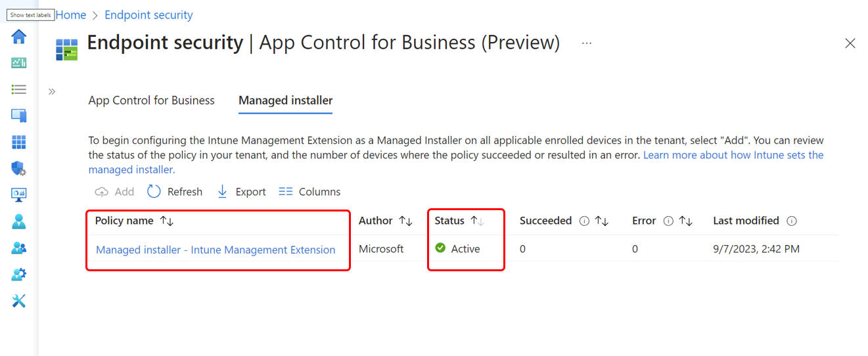
Task: Sort table by Policy name arrows
Action: 167,221
